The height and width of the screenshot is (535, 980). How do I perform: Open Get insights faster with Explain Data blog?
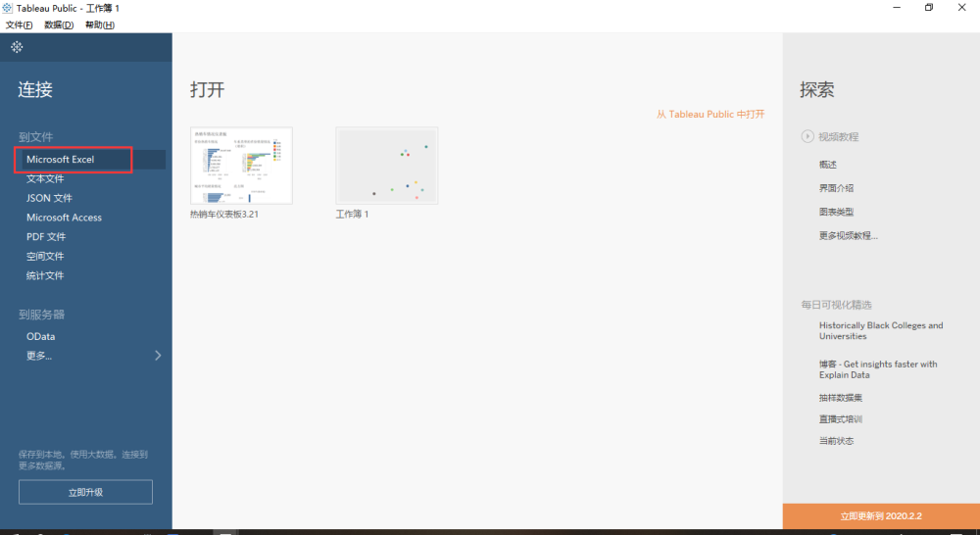(x=878, y=369)
